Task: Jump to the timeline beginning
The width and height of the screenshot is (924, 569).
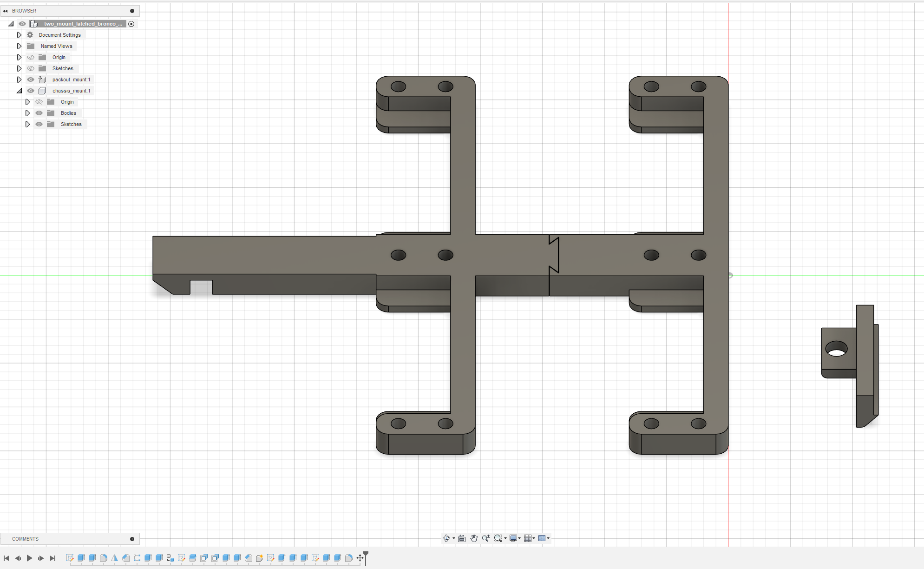Action: point(6,558)
